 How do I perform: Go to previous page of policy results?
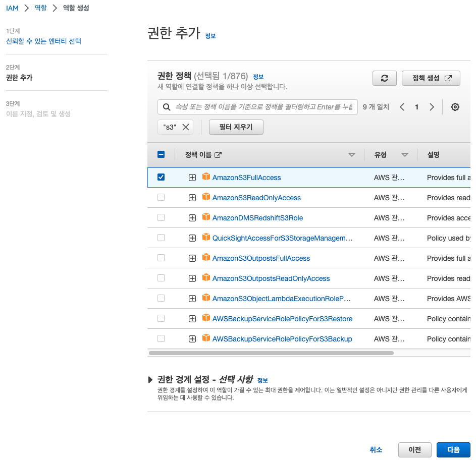tap(402, 107)
